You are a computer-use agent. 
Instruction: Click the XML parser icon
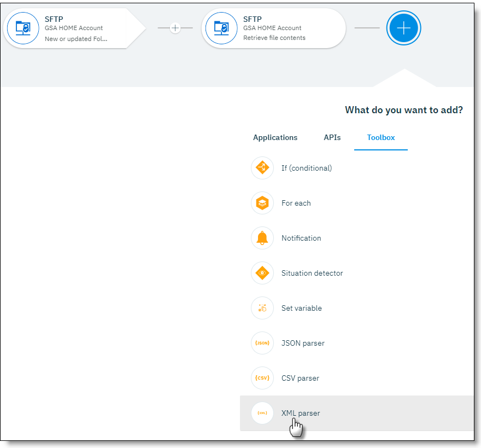click(262, 413)
